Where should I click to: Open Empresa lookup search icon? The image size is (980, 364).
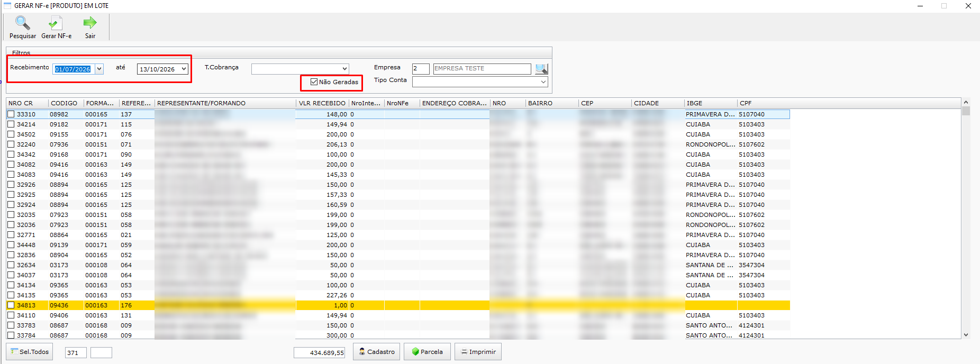click(x=541, y=69)
